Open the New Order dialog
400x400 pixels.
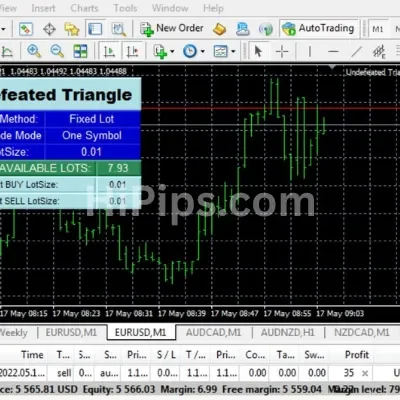coord(172,29)
